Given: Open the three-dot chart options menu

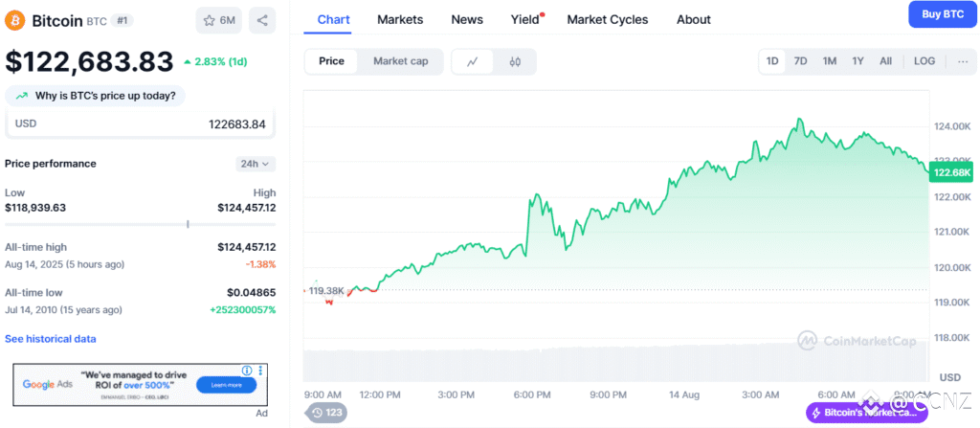Looking at the screenshot, I should pos(963,61).
